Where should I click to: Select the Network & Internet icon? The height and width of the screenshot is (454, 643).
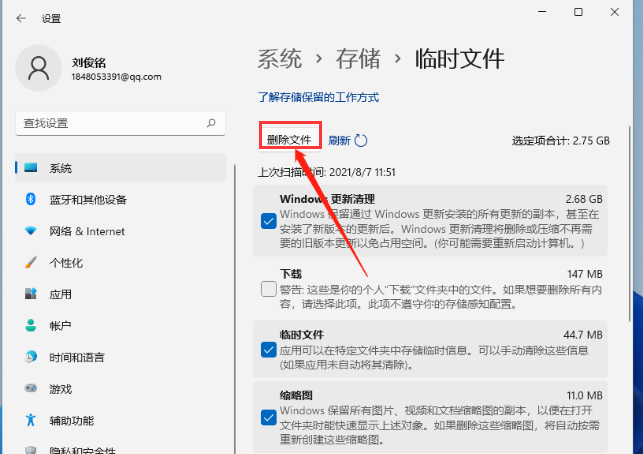pyautogui.click(x=30, y=231)
